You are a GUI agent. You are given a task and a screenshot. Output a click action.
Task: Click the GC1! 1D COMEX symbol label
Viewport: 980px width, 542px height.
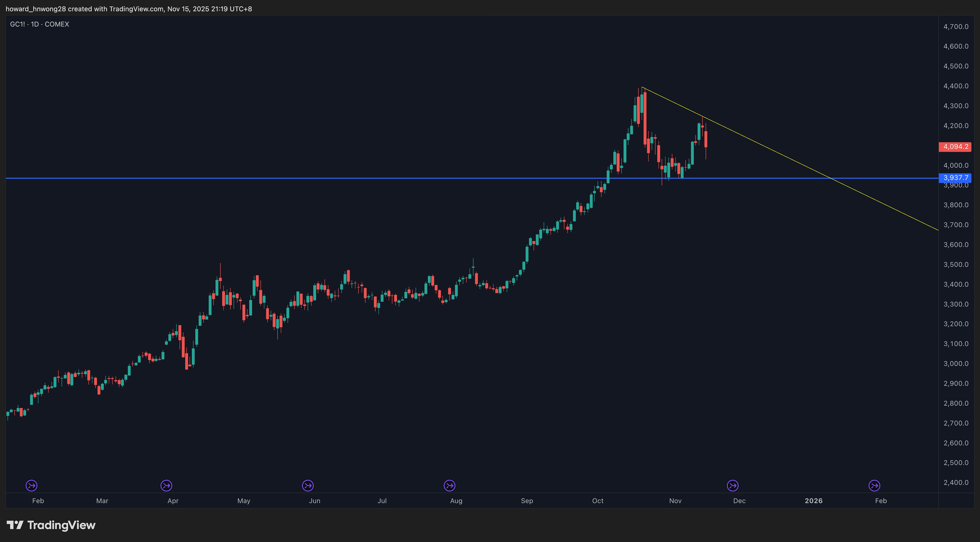[x=40, y=24]
